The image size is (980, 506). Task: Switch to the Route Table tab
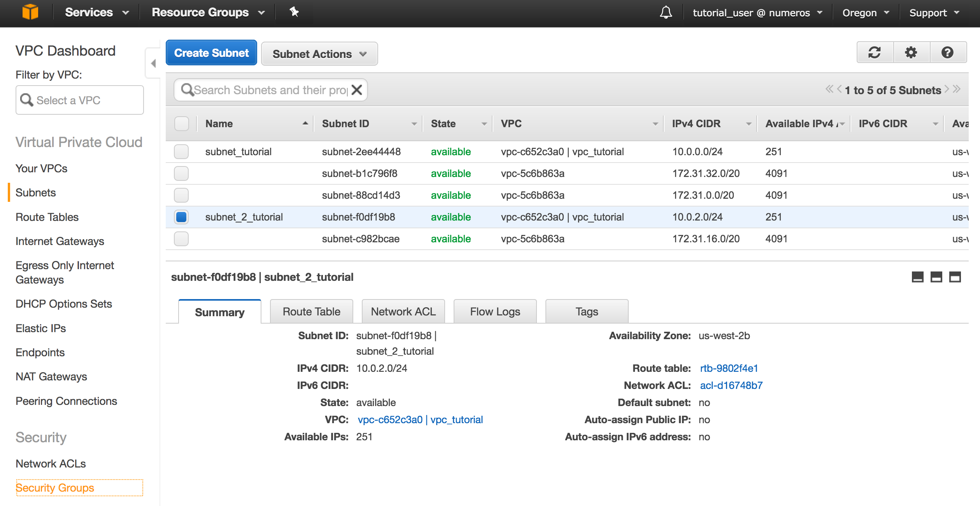[x=311, y=312]
